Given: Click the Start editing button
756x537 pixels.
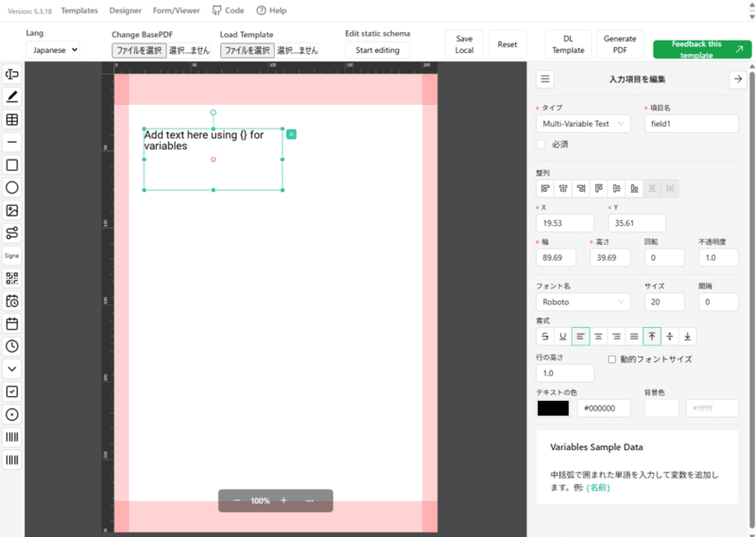Looking at the screenshot, I should point(377,50).
